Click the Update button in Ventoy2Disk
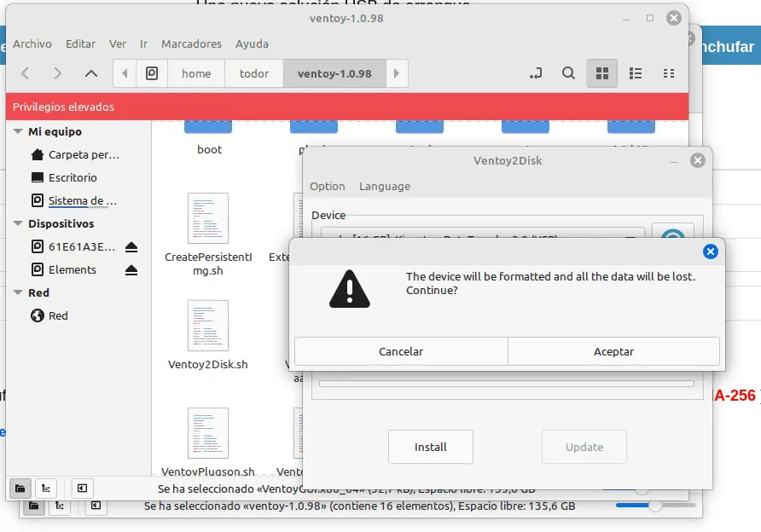 pos(584,447)
